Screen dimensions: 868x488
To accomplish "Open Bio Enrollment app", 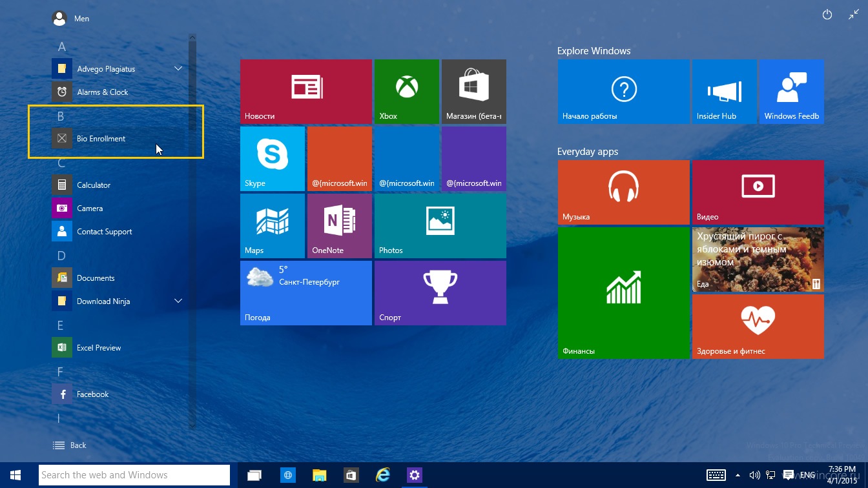I will point(119,138).
